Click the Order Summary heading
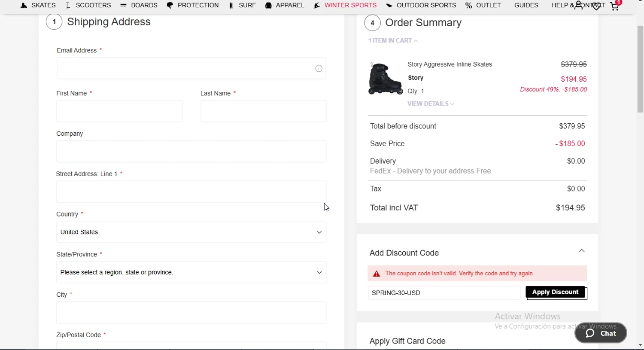Screen dimensions: 644x350 click(423, 23)
